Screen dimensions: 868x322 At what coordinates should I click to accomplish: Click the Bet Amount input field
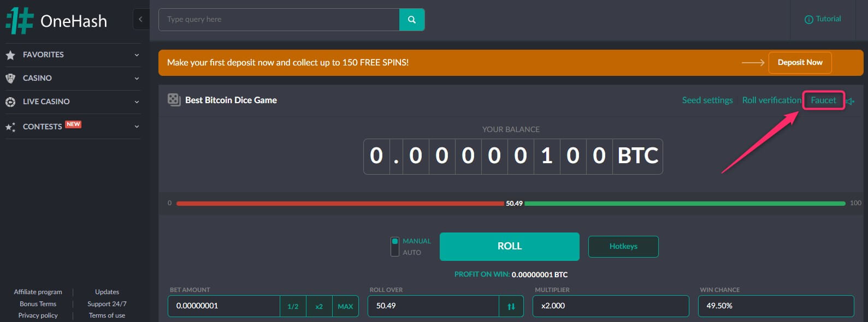(224, 306)
